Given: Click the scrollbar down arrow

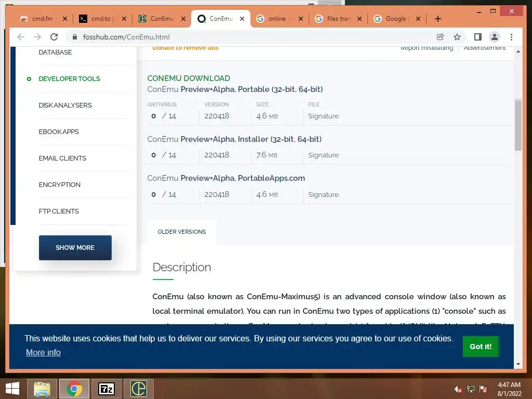Looking at the screenshot, I should click(518, 364).
